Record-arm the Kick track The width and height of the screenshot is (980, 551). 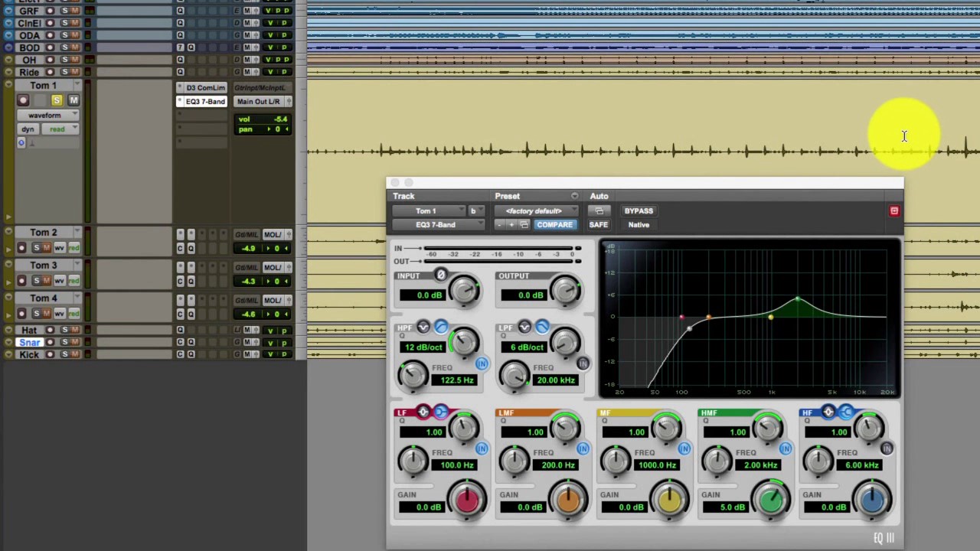coord(51,354)
